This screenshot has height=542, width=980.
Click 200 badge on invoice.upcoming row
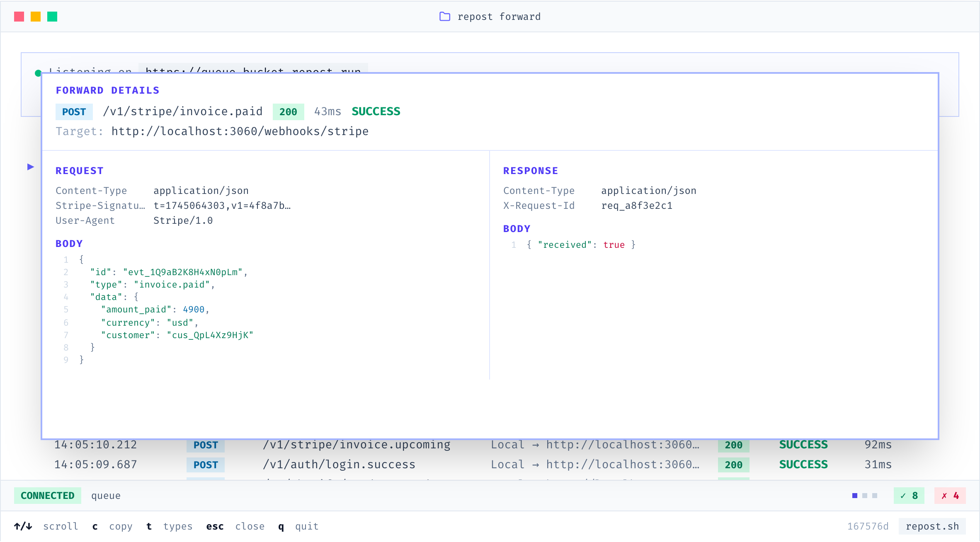click(x=733, y=445)
